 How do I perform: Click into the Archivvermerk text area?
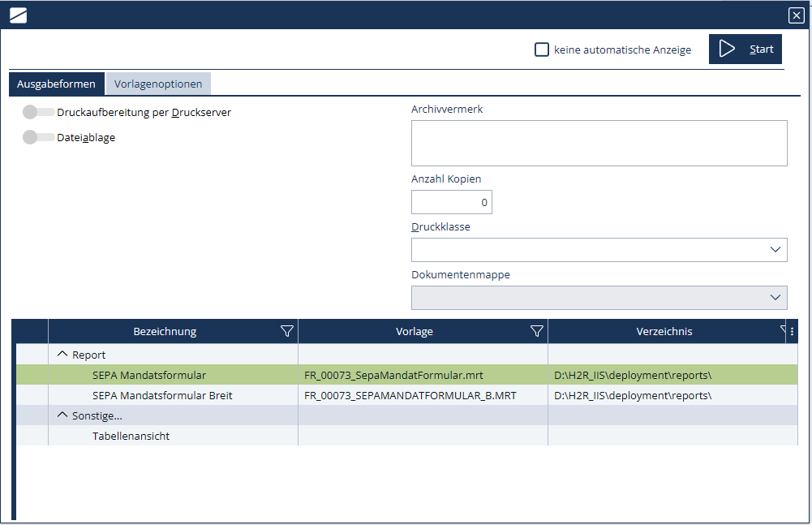[599, 143]
